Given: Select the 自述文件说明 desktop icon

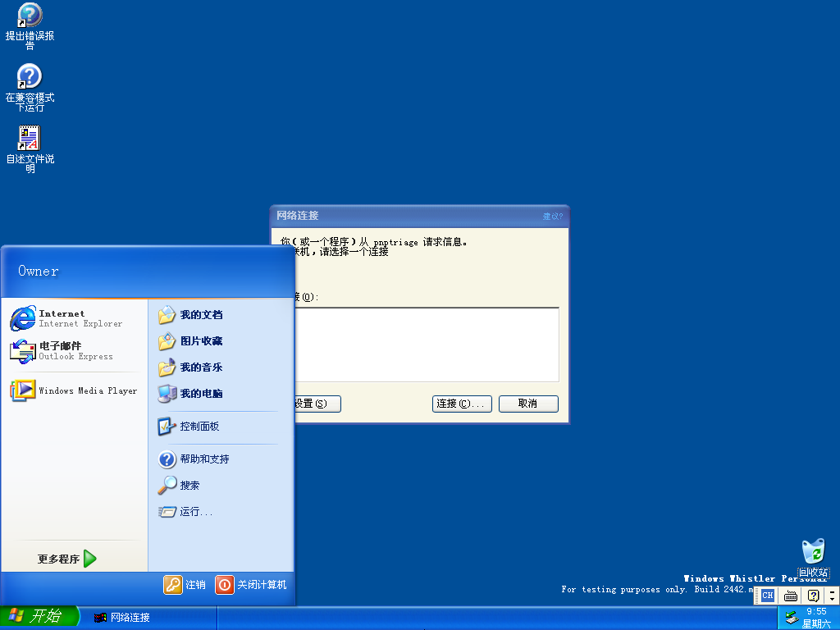Looking at the screenshot, I should (30, 149).
